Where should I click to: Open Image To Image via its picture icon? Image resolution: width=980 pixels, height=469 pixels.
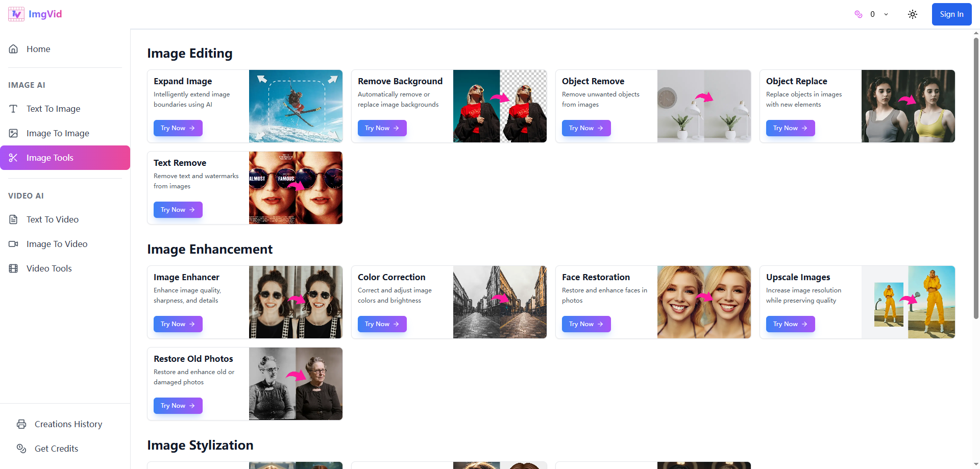point(13,133)
